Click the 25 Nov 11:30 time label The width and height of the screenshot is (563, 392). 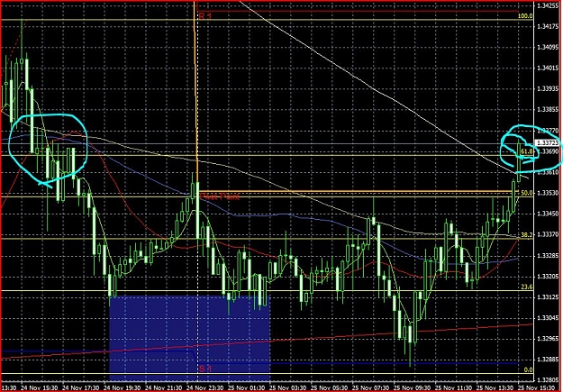(454, 388)
